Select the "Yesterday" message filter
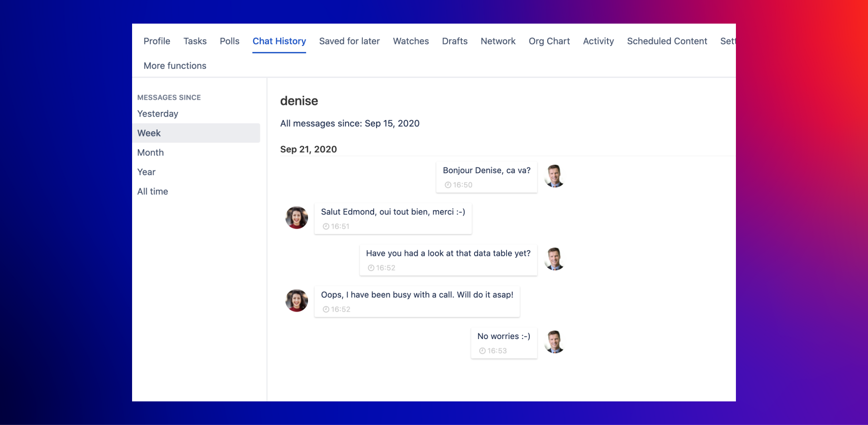 pos(158,113)
